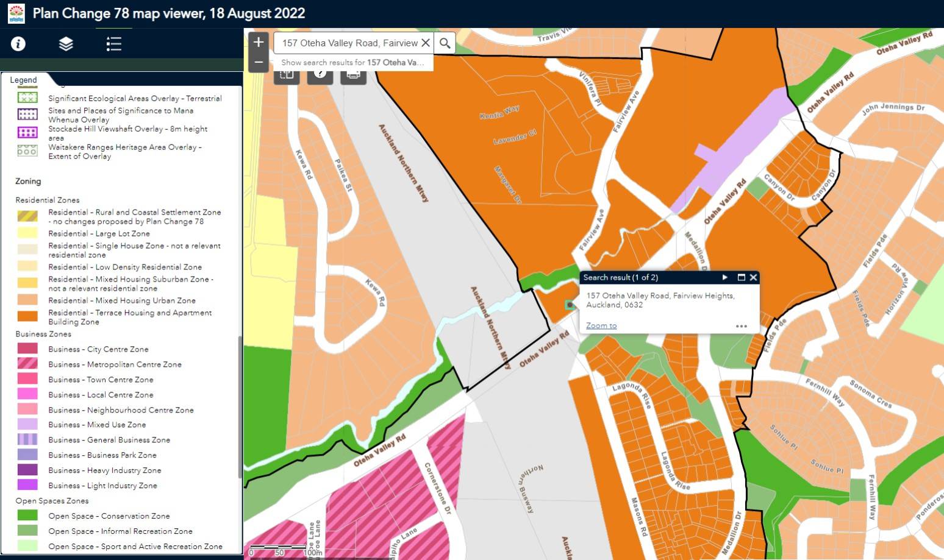Go to next search result arrow

coord(724,277)
